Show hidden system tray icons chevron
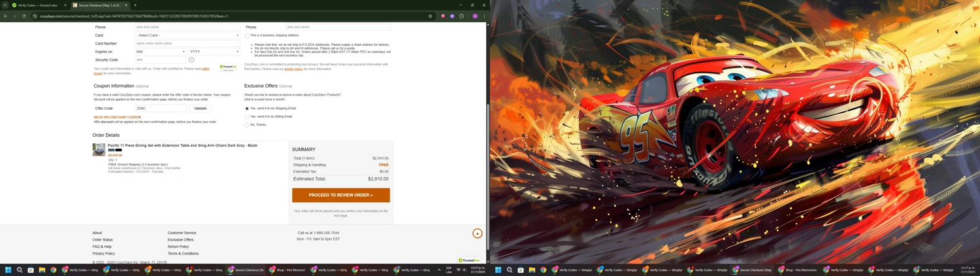Image resolution: width=980 pixels, height=276 pixels. coord(439,269)
